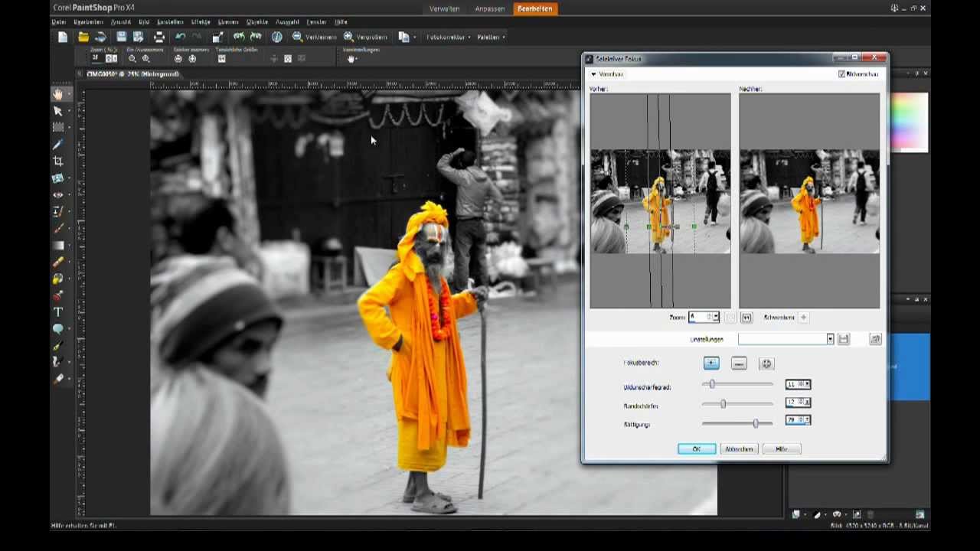This screenshot has height=551, width=980.
Task: Open the Fenster menu
Action: (316, 22)
